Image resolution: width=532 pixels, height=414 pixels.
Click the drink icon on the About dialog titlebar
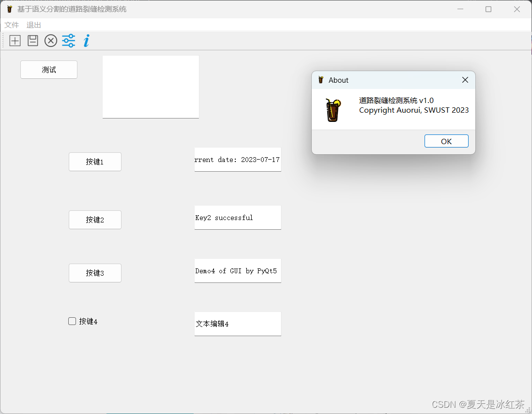coord(320,80)
